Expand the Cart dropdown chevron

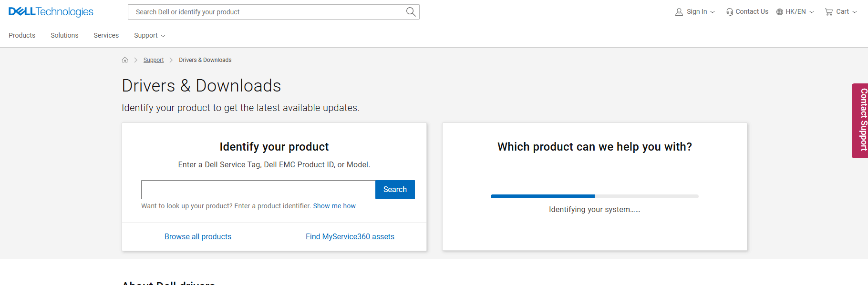coord(855,12)
